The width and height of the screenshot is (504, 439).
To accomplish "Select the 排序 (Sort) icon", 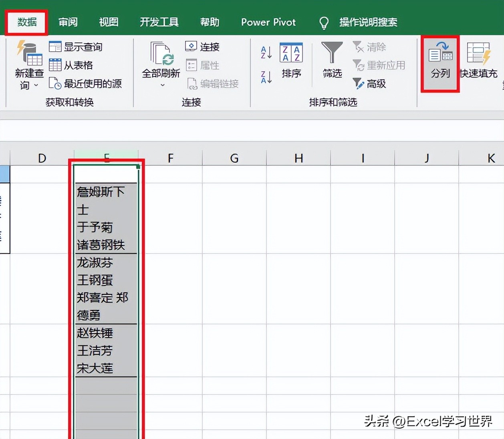I will [x=291, y=60].
